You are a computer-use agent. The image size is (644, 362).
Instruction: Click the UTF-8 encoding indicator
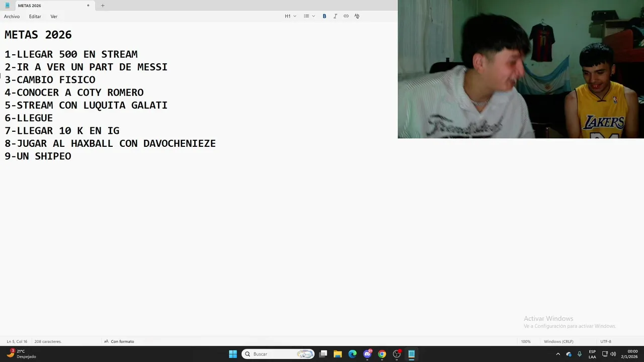tap(606, 341)
